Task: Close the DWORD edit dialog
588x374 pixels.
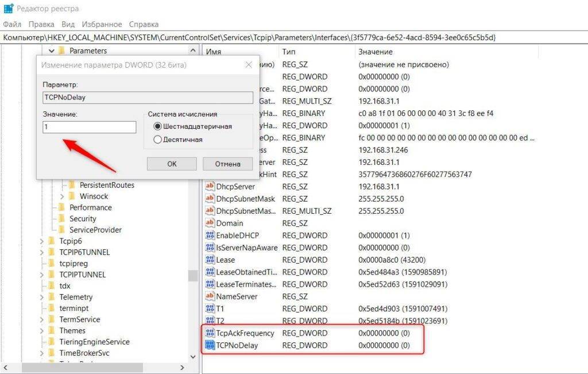Action: (x=249, y=65)
